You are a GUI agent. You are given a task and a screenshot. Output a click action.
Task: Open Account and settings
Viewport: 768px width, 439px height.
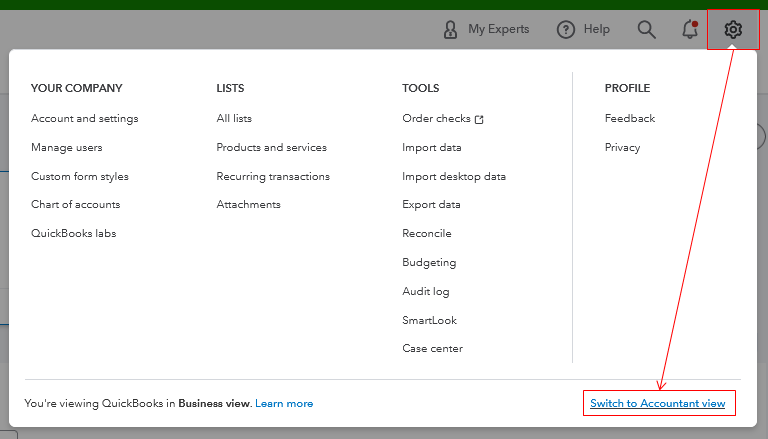pyautogui.click(x=85, y=119)
